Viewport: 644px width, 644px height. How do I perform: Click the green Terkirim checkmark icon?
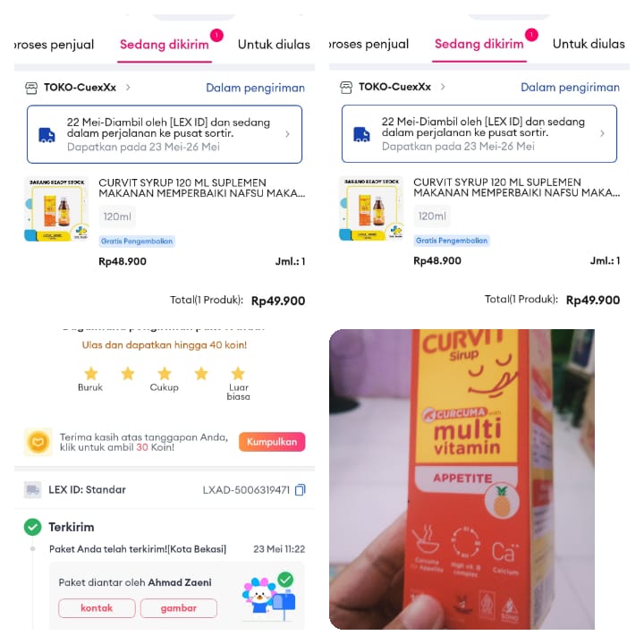pyautogui.click(x=33, y=527)
